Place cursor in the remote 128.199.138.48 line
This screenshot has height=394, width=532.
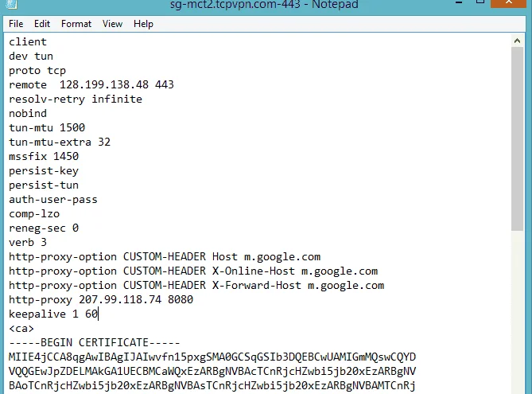[x=91, y=84]
